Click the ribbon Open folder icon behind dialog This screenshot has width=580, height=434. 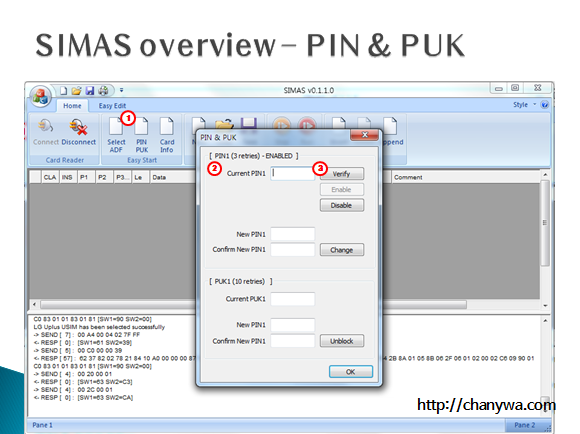coord(224,124)
